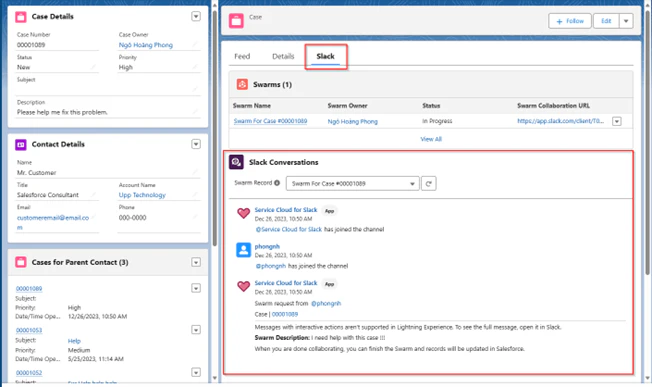The width and height of the screenshot is (652, 387).
Task: Click the first Service Cloud for Slack heart avatar
Action: pos(243,213)
